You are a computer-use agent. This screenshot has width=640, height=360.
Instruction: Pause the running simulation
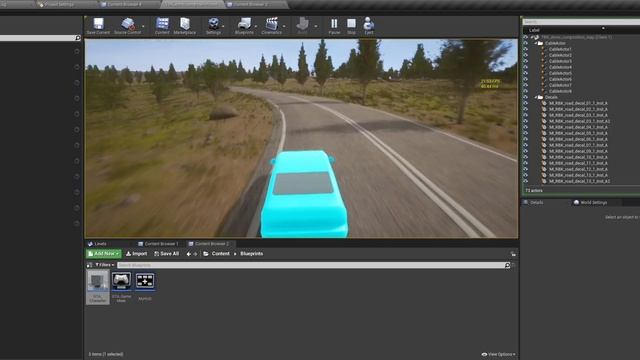pos(334,24)
